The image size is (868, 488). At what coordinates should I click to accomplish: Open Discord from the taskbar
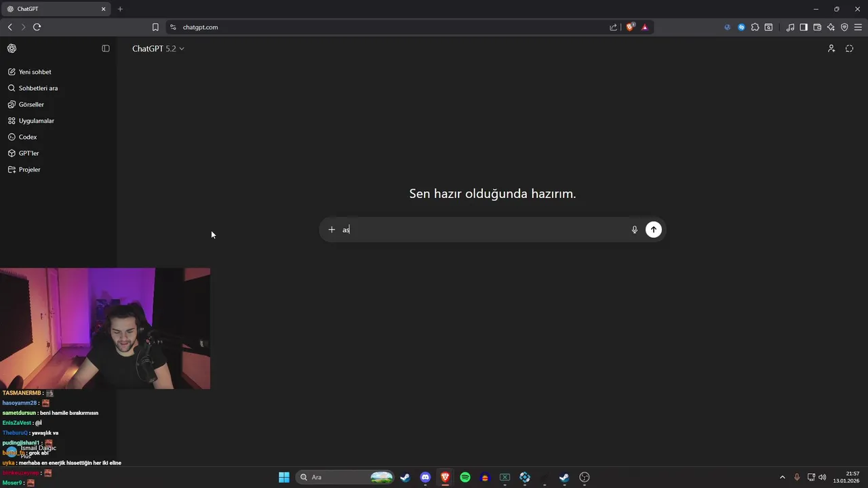425,477
